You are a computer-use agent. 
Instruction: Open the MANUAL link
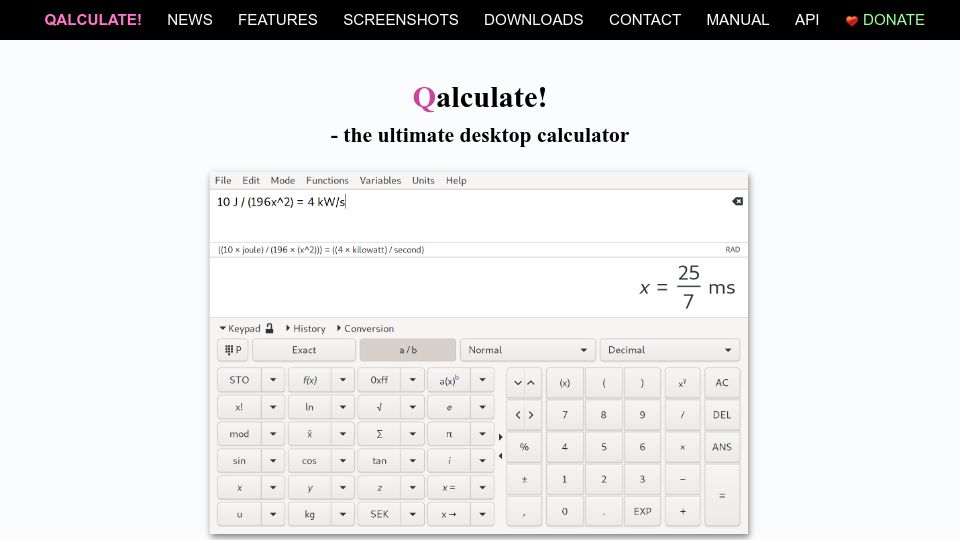[737, 20]
